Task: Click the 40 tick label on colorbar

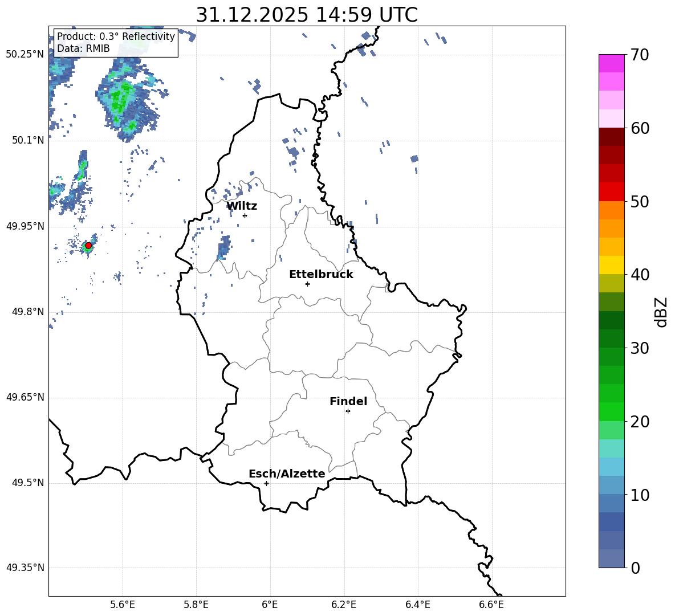Action: coord(640,275)
